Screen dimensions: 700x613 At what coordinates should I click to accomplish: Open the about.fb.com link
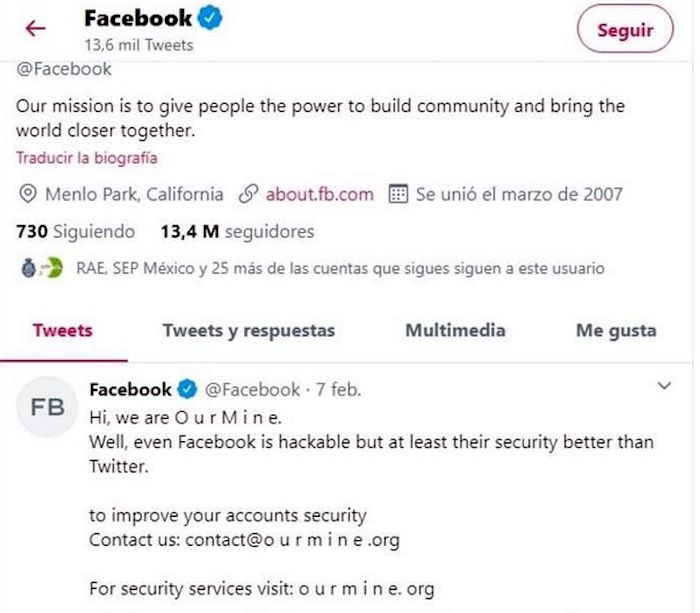click(x=319, y=194)
